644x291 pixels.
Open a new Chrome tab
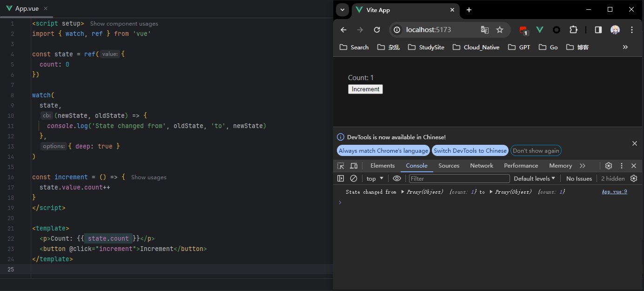click(469, 10)
